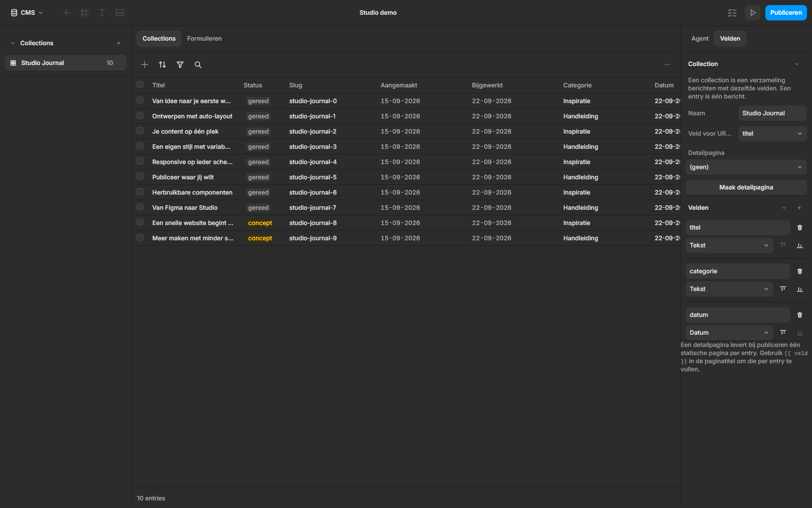Switch to the Formulieren tab

pos(205,39)
